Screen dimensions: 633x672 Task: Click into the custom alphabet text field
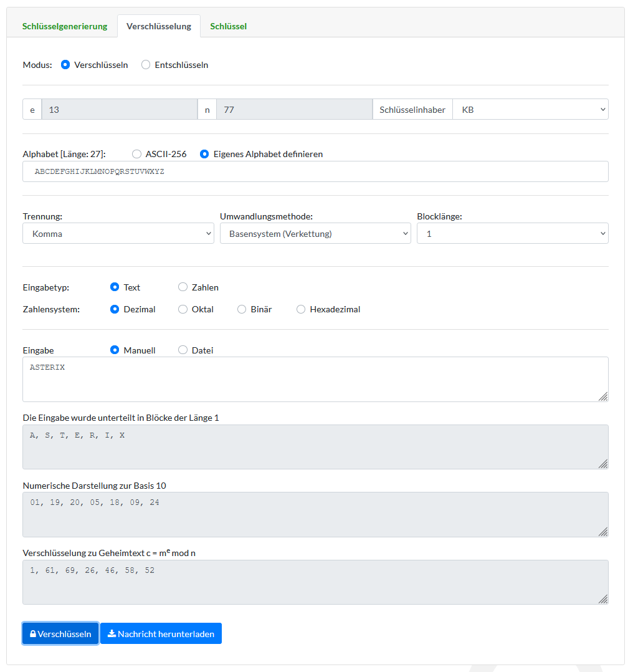(315, 171)
